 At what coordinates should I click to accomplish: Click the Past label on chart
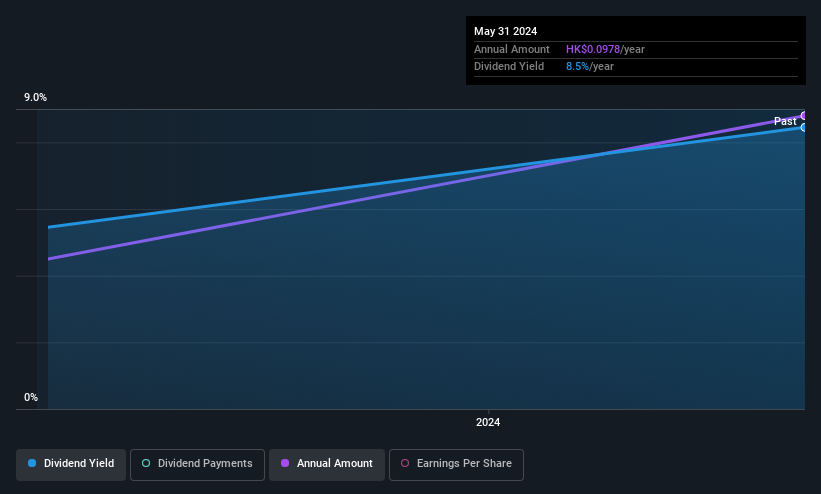(785, 122)
